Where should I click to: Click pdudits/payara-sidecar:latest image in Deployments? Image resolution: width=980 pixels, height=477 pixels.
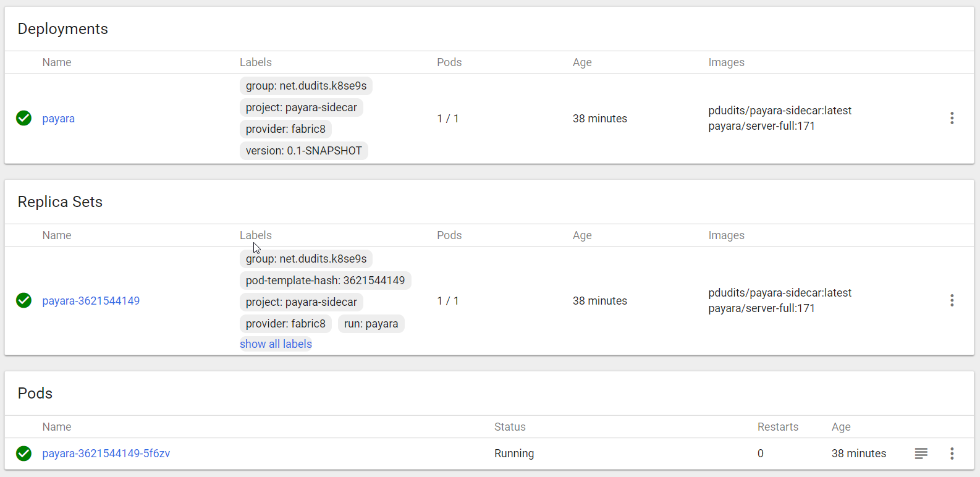(x=780, y=111)
